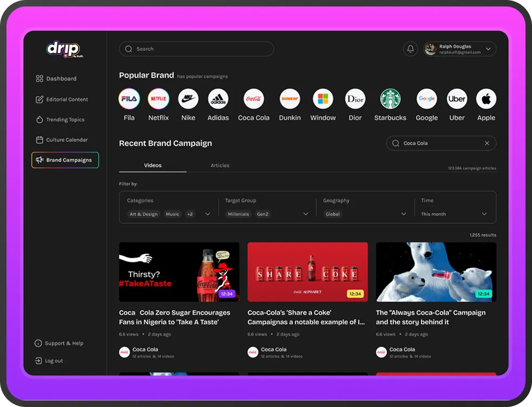Click the Global geography chip
This screenshot has height=407, width=532.
pyautogui.click(x=332, y=214)
